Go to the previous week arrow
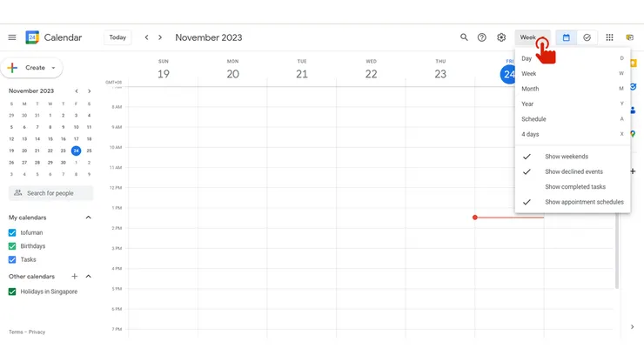 146,37
